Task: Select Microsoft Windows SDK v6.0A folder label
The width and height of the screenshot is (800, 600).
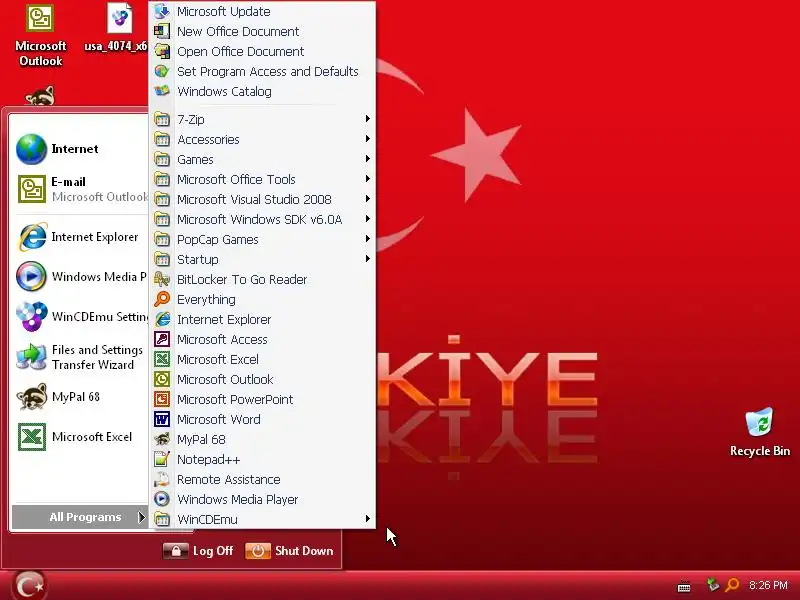Action: tap(259, 219)
